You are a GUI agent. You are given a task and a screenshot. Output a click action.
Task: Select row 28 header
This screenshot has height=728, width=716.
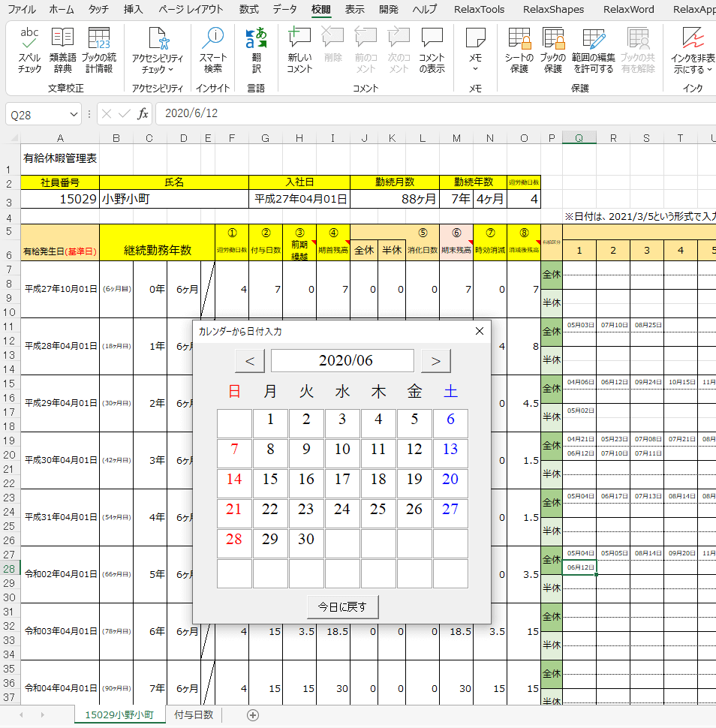click(9, 568)
